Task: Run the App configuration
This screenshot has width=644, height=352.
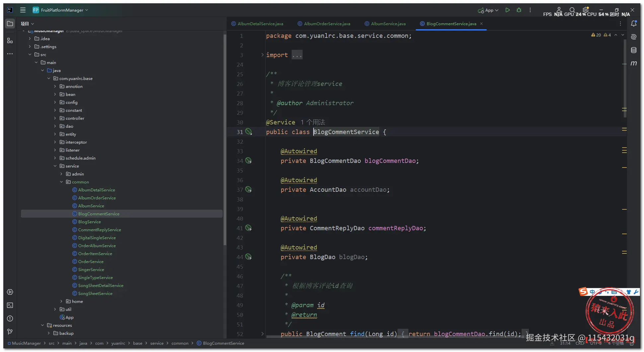Action: pos(508,10)
